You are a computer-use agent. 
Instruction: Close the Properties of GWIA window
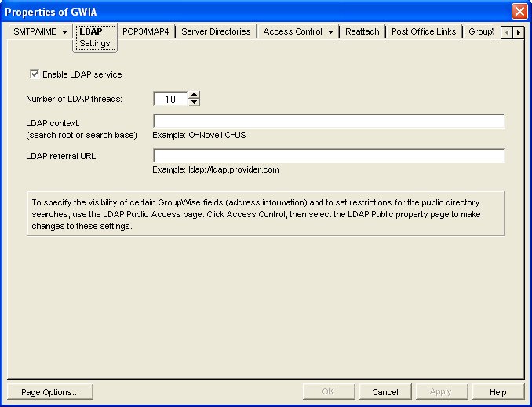519,12
